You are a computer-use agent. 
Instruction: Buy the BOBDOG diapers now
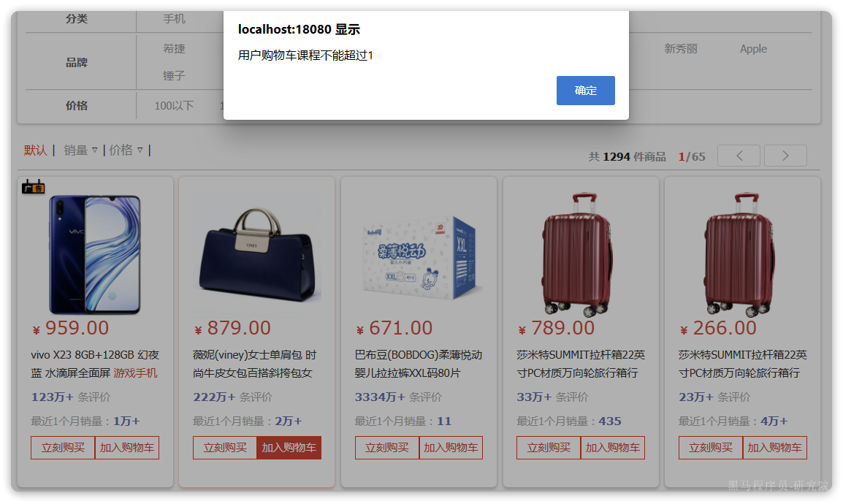(387, 448)
